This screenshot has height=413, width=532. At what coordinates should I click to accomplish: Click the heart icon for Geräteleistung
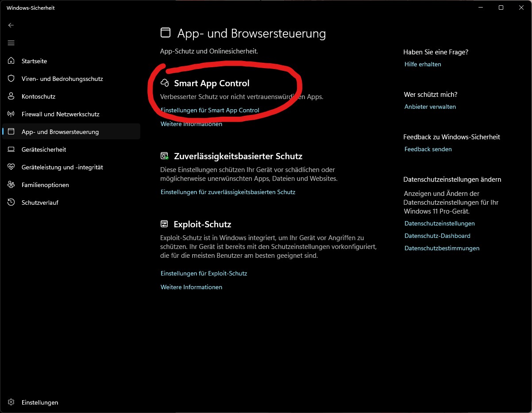click(x=12, y=167)
